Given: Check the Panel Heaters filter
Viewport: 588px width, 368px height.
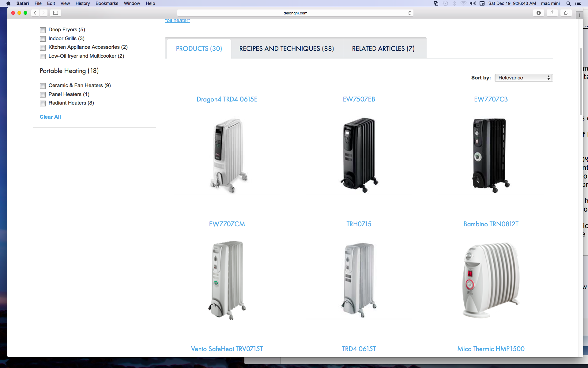Looking at the screenshot, I should [x=43, y=95].
